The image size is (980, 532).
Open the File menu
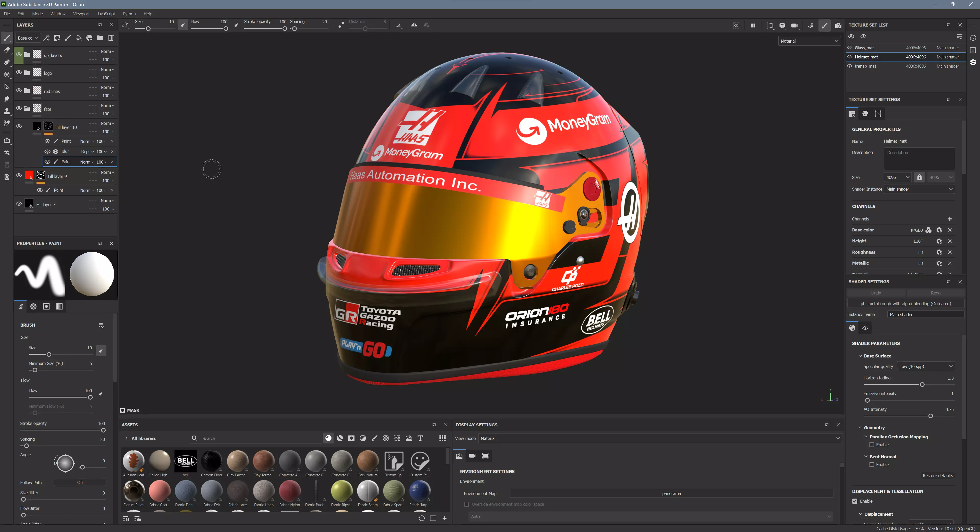coord(7,14)
